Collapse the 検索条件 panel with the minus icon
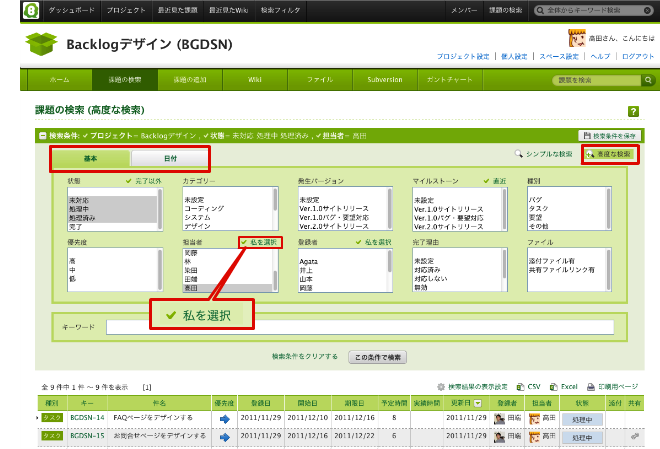660x449 pixels. 43,135
